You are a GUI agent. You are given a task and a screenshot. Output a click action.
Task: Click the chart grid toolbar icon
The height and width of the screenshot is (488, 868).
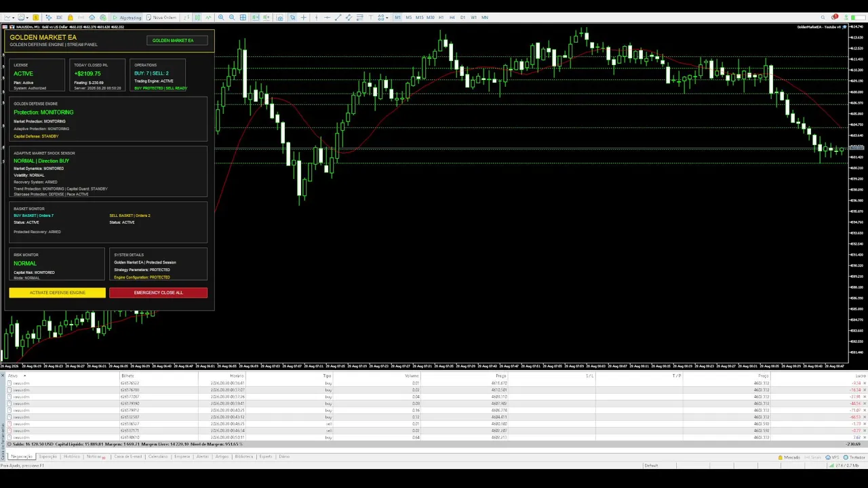243,18
